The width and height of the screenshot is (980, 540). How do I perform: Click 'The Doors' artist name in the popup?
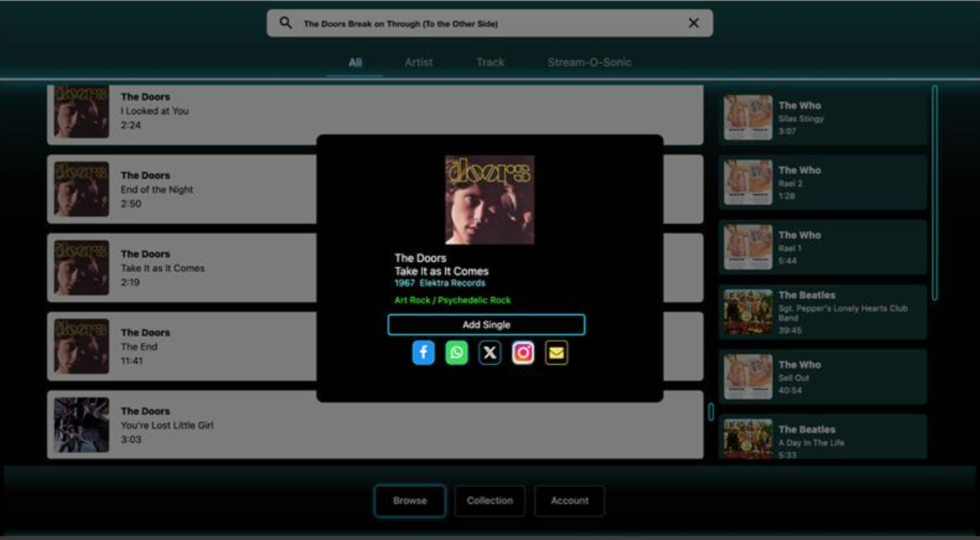pos(420,258)
